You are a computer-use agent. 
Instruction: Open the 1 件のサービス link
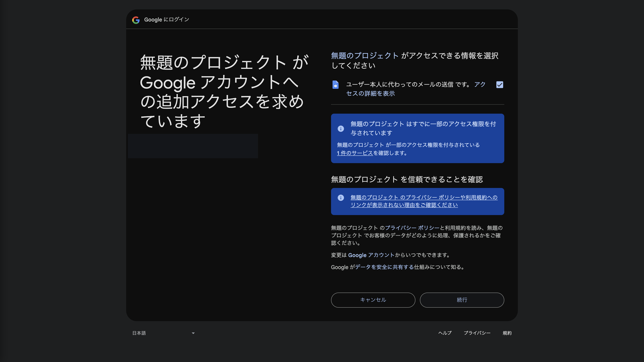point(355,153)
